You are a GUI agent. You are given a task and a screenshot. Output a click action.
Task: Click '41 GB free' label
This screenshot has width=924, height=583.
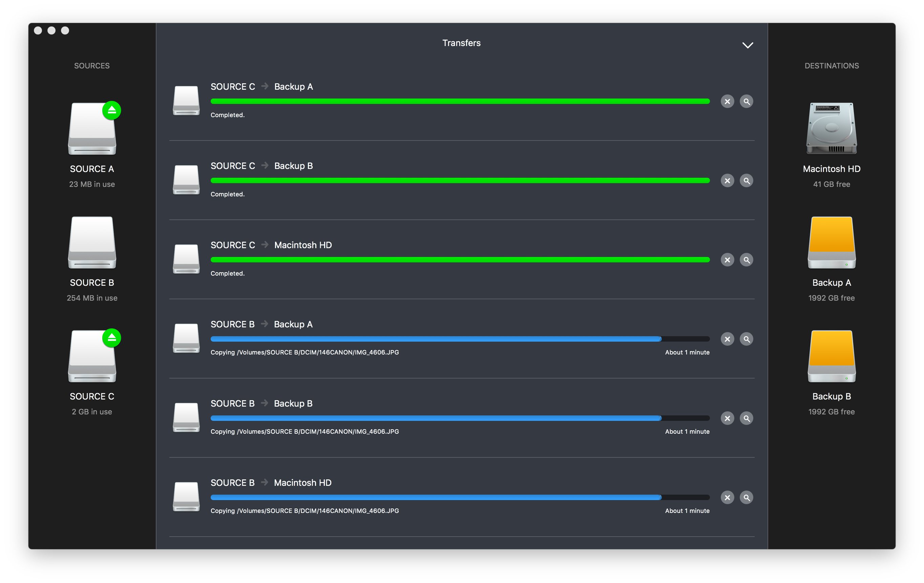click(x=832, y=185)
